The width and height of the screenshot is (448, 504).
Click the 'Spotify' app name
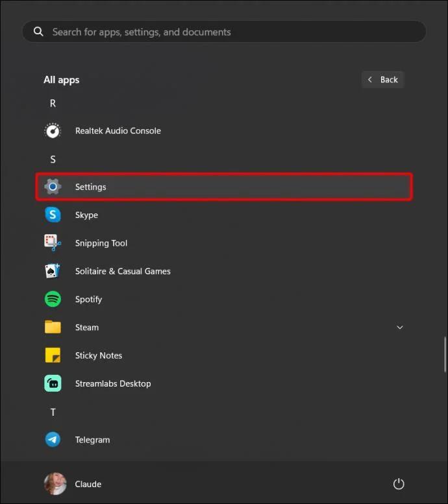click(x=88, y=299)
